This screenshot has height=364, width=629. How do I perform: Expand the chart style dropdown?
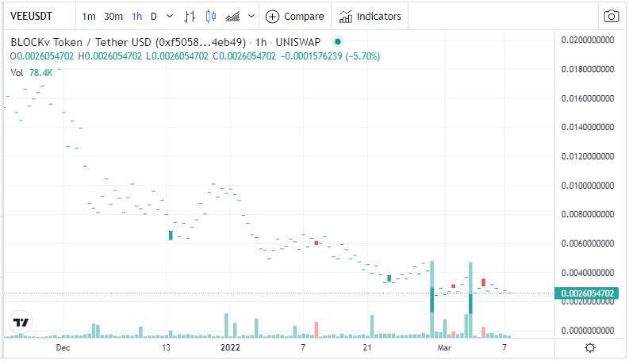[251, 17]
